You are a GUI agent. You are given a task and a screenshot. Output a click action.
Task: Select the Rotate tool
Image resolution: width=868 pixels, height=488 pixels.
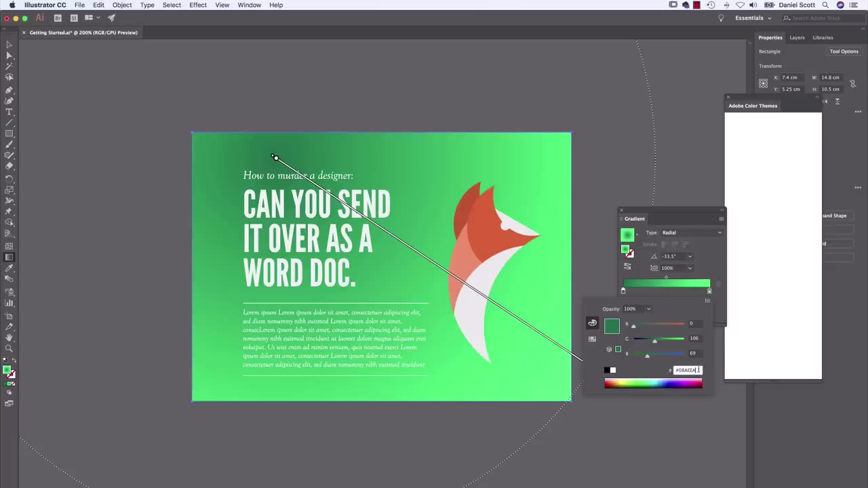[9, 178]
